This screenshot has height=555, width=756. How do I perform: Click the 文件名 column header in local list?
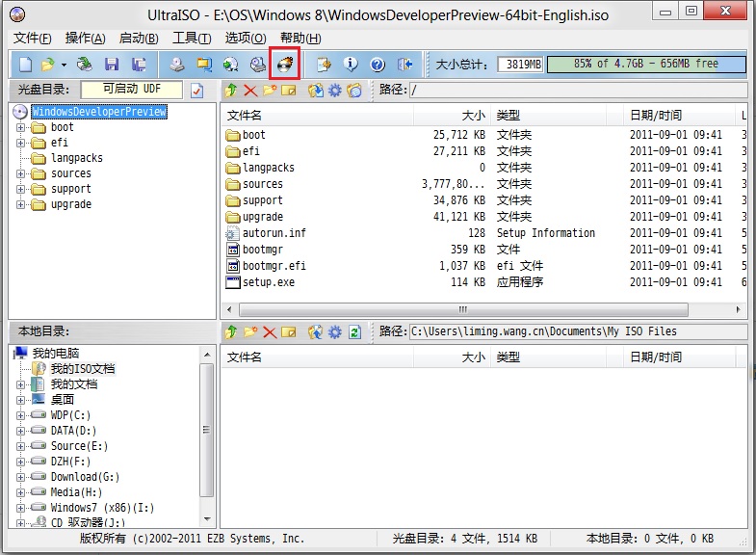[317, 357]
